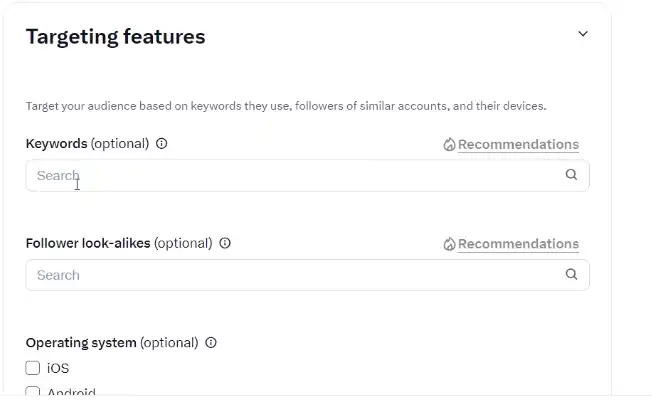Click the Operating system (optional) label
This screenshot has width=652, height=404.
point(112,343)
